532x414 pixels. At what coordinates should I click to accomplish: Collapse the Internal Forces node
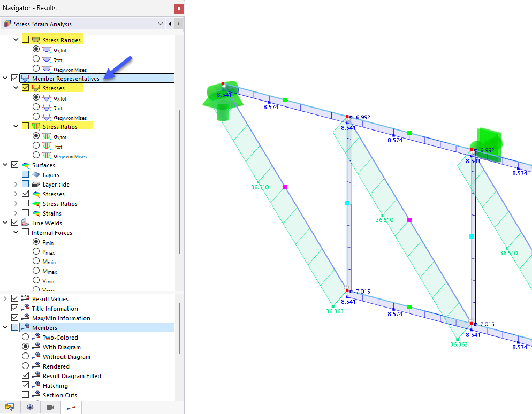tap(16, 232)
